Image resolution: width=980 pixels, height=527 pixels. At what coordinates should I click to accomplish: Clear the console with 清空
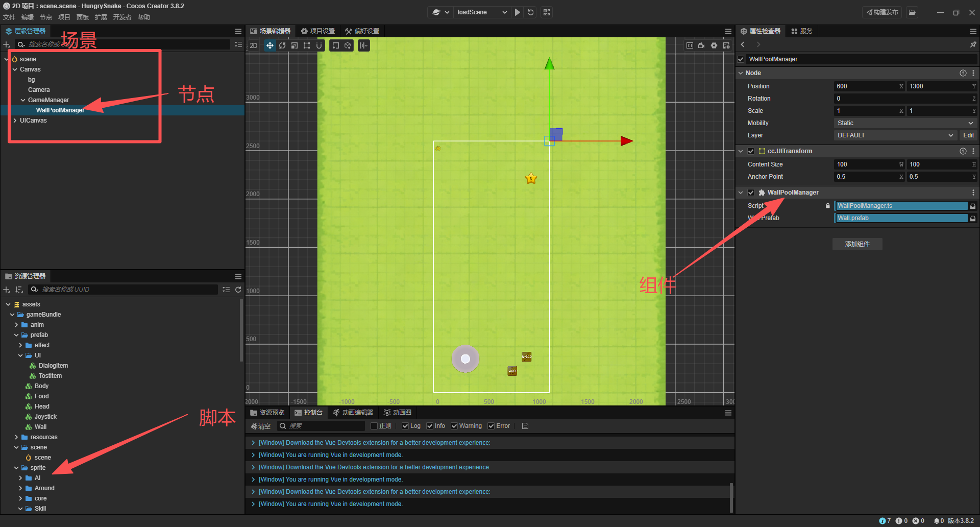[x=261, y=426]
